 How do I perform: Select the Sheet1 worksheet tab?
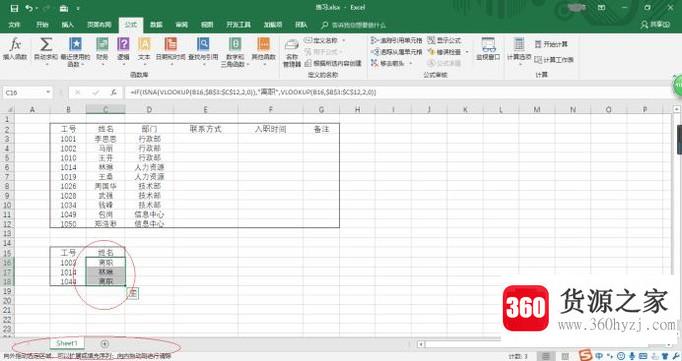click(67, 343)
